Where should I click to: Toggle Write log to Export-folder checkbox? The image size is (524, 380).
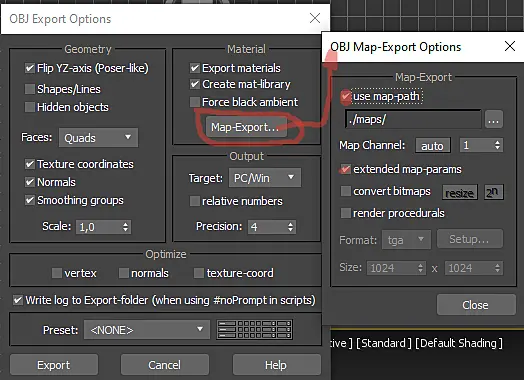click(x=18, y=300)
